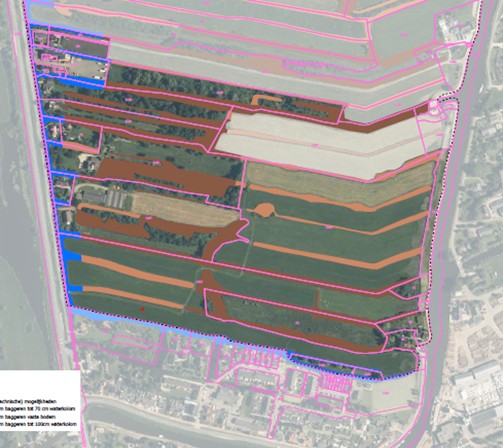Select the legend entry 'baggeren tot 100cm waterkolom'
503x448 pixels.
pos(40,424)
